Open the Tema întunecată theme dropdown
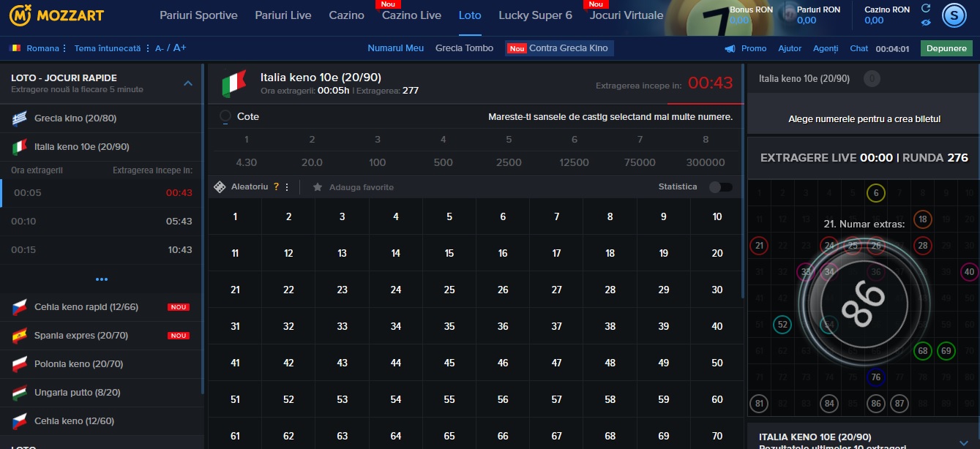 click(x=111, y=48)
